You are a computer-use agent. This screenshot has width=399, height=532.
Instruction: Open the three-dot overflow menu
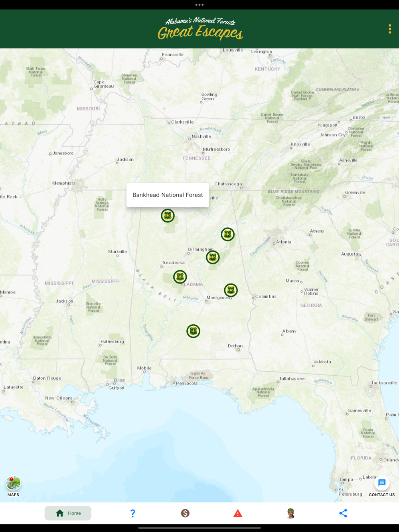click(390, 29)
